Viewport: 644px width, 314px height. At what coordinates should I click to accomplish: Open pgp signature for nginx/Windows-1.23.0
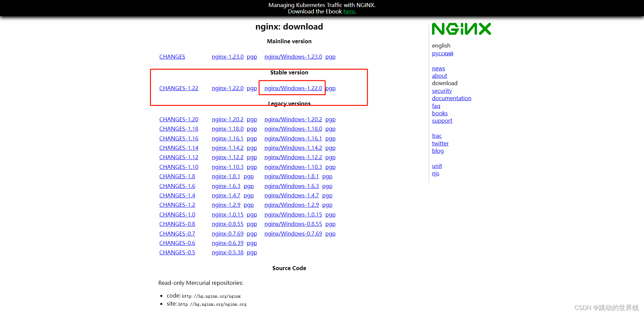[x=330, y=57]
